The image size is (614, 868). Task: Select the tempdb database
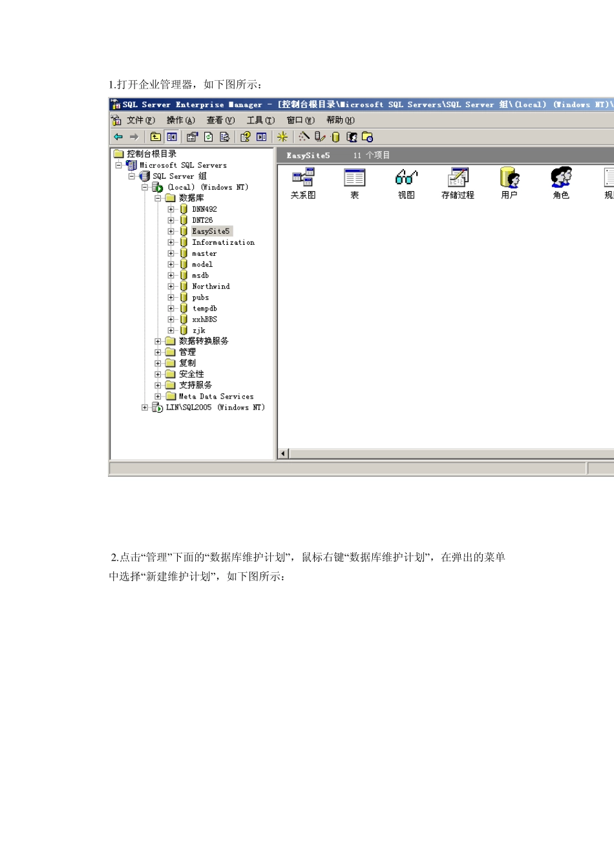204,309
